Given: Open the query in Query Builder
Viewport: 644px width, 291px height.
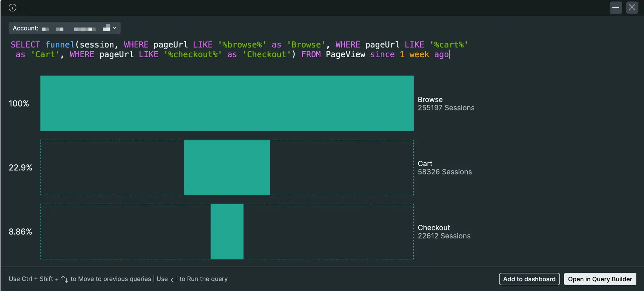Looking at the screenshot, I should 600,279.
